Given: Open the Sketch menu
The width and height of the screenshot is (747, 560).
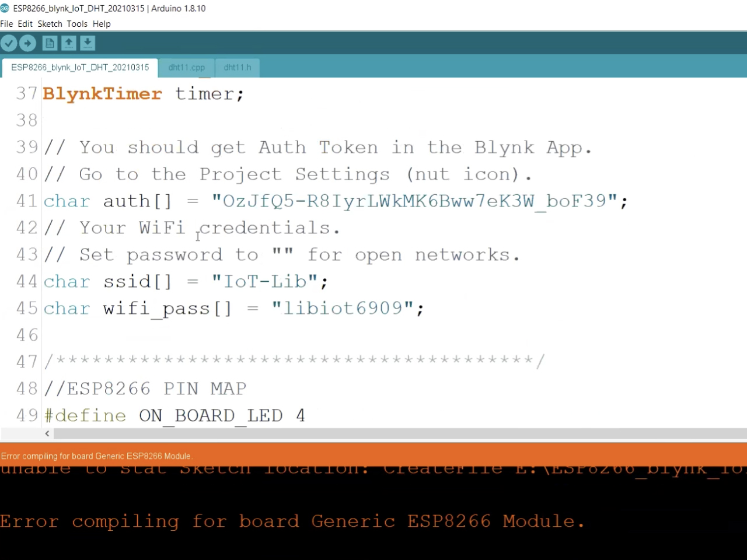Looking at the screenshot, I should [50, 24].
